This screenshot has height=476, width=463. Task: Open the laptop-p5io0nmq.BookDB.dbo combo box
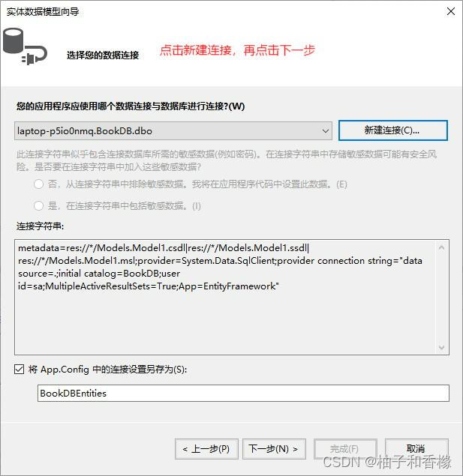click(x=173, y=131)
